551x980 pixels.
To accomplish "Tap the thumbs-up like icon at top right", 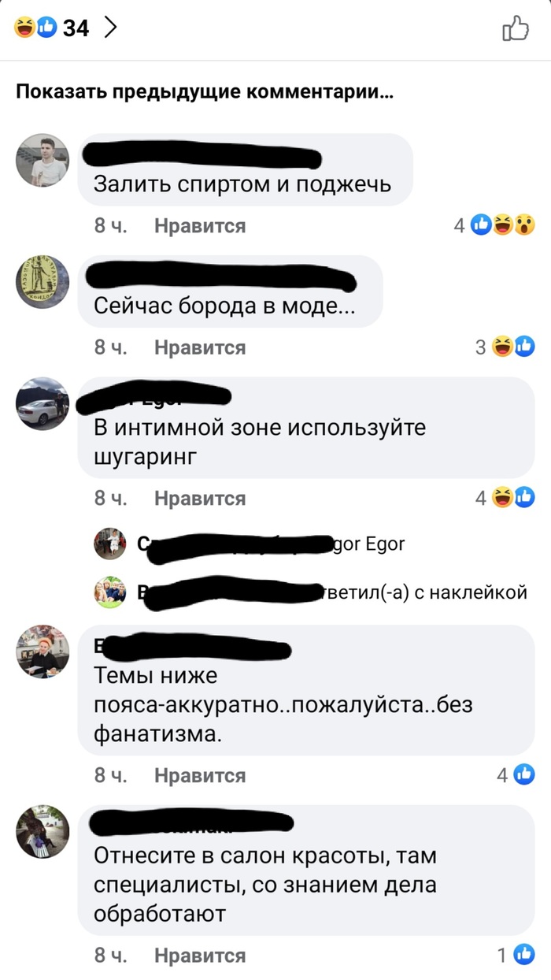I will click(x=515, y=28).
